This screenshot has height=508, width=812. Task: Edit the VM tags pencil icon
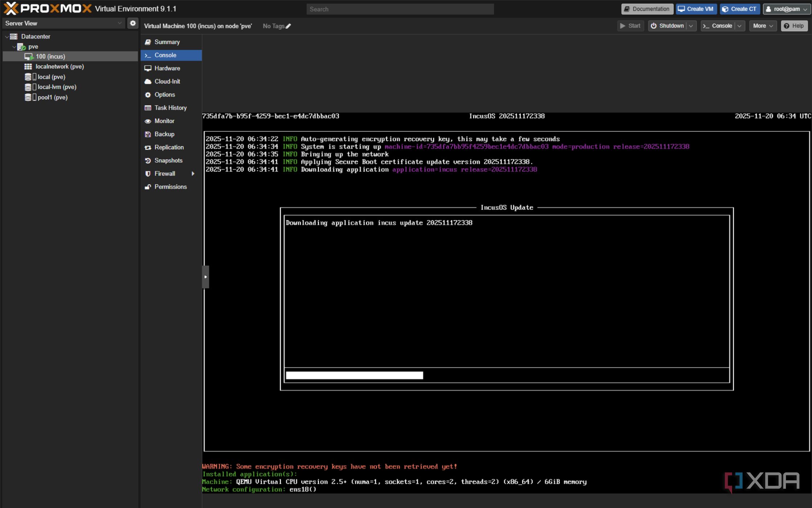point(288,26)
